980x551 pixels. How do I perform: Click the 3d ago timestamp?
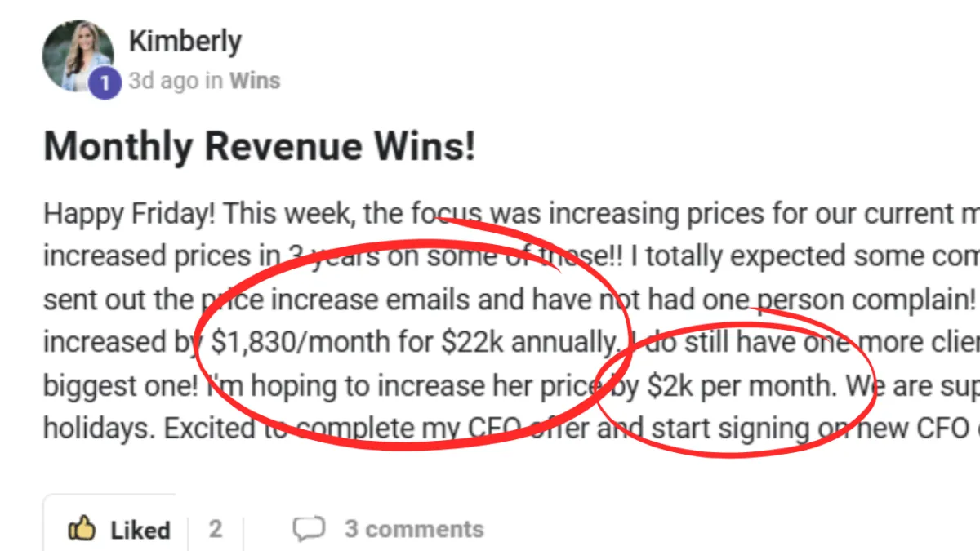pyautogui.click(x=154, y=81)
